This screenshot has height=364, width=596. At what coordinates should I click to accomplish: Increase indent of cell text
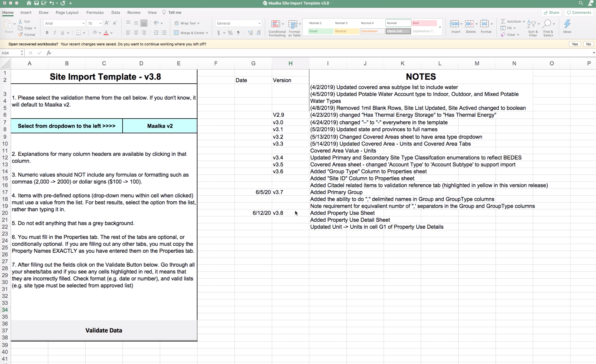click(164, 33)
